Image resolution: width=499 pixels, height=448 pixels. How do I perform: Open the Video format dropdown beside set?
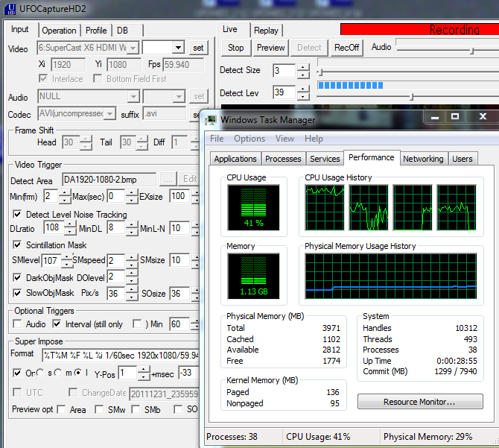(177, 48)
